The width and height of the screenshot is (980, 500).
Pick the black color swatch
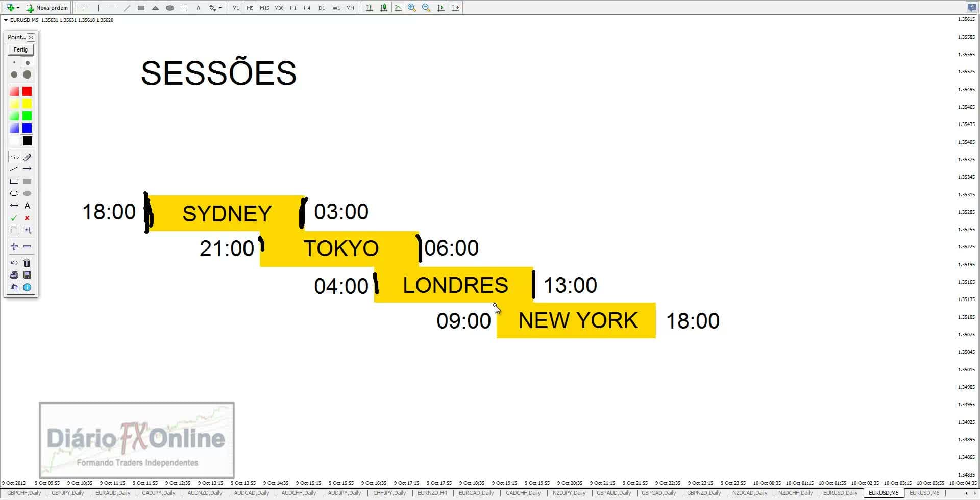pyautogui.click(x=27, y=141)
